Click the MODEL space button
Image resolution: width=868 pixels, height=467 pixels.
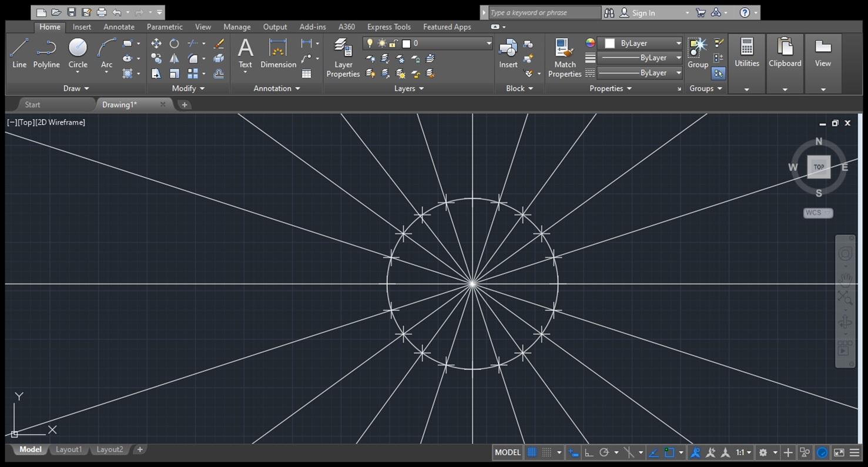(507, 452)
